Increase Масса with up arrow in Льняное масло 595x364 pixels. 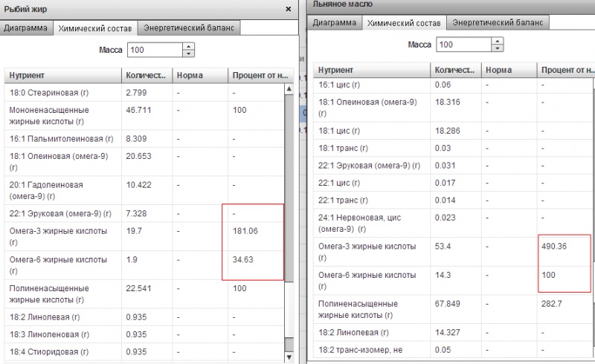[496, 41]
